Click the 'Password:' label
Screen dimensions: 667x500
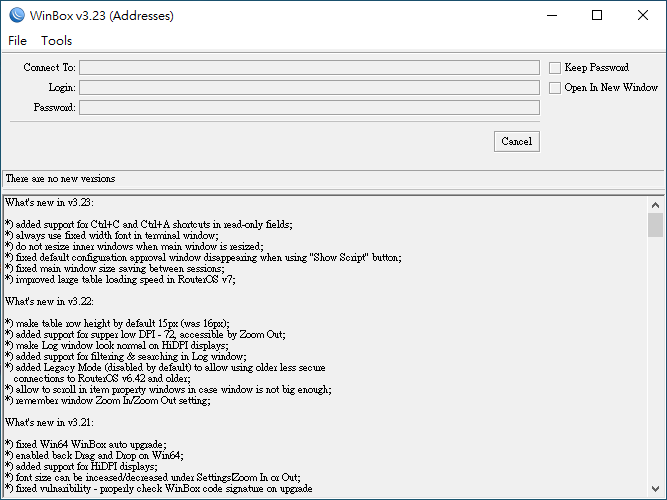pyautogui.click(x=54, y=107)
